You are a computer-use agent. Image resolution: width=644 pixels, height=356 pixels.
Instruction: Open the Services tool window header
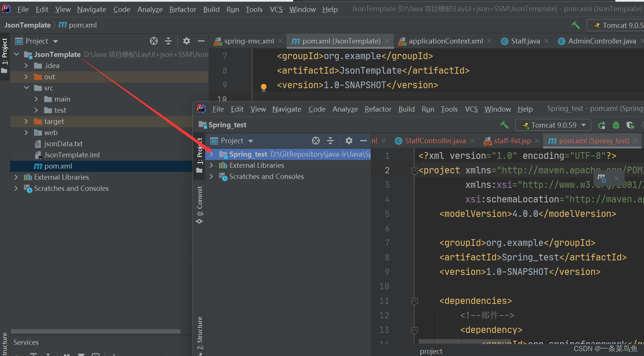point(26,342)
